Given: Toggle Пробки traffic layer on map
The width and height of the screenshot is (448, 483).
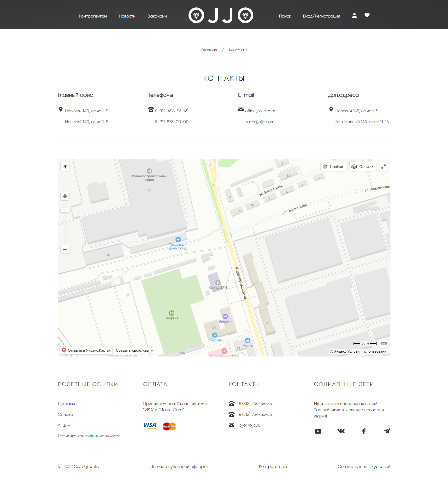Looking at the screenshot, I should (334, 167).
